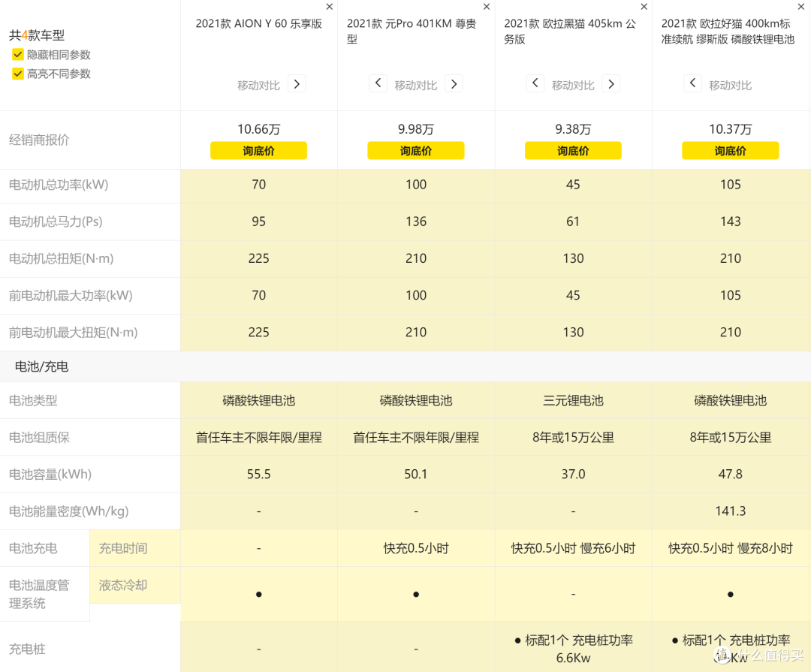
Task: Click the 电池类型 row label
Action: pos(33,400)
